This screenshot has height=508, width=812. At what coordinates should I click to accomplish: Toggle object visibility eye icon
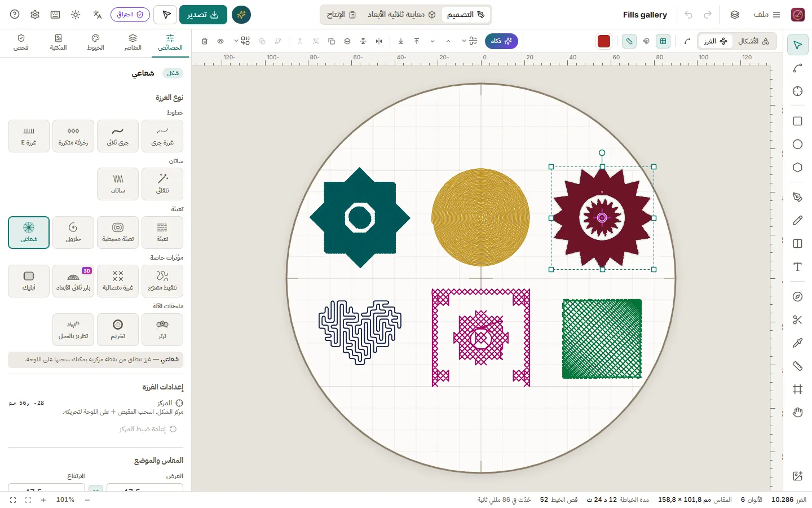(220, 41)
